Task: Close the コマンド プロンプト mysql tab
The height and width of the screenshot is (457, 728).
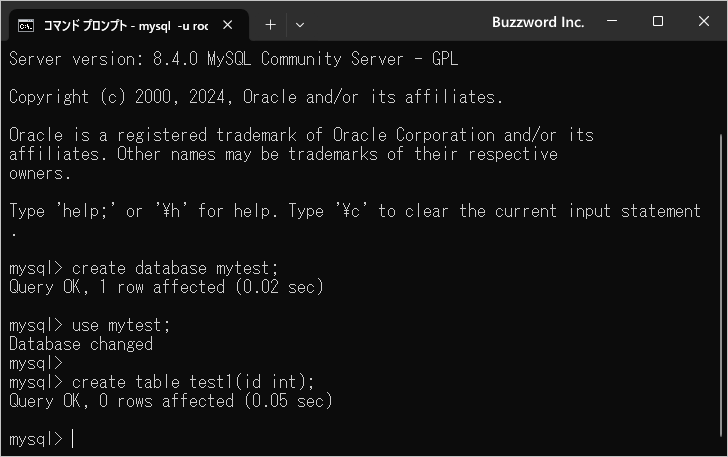Action: point(228,25)
